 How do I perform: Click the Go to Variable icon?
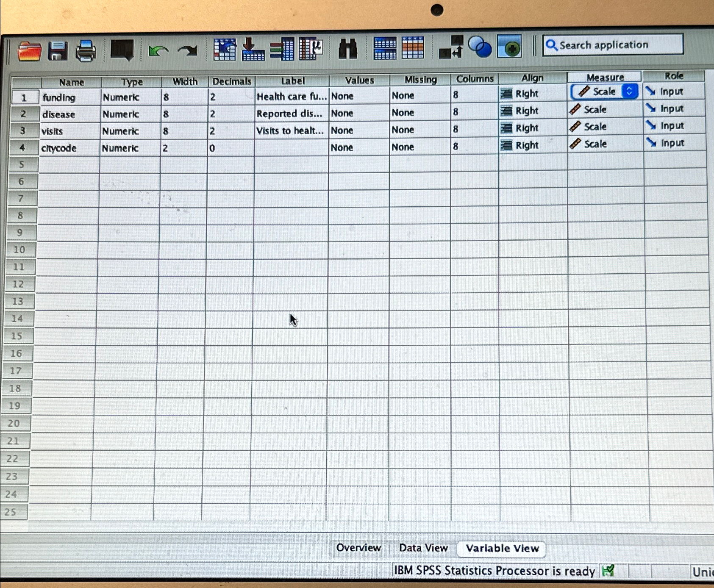pyautogui.click(x=253, y=49)
